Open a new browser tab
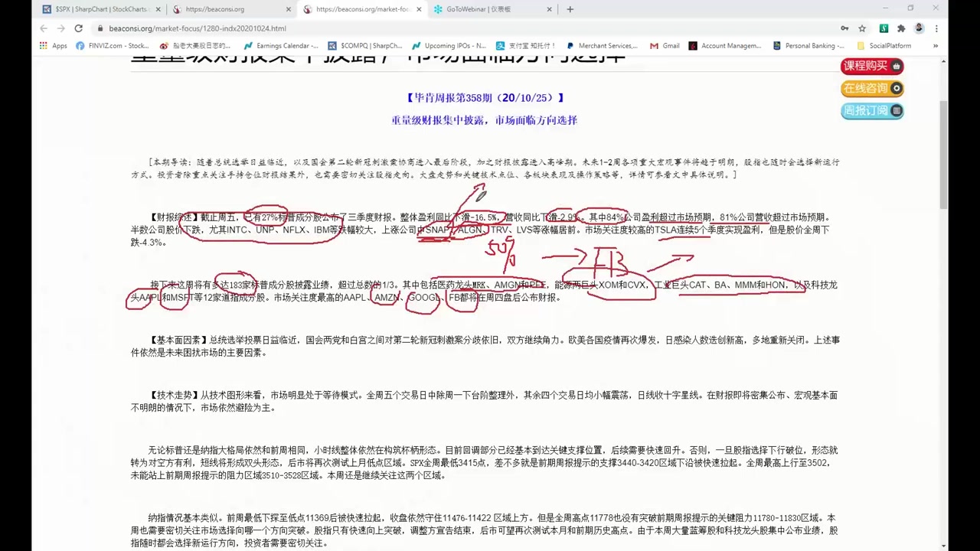The image size is (980, 551). (570, 9)
